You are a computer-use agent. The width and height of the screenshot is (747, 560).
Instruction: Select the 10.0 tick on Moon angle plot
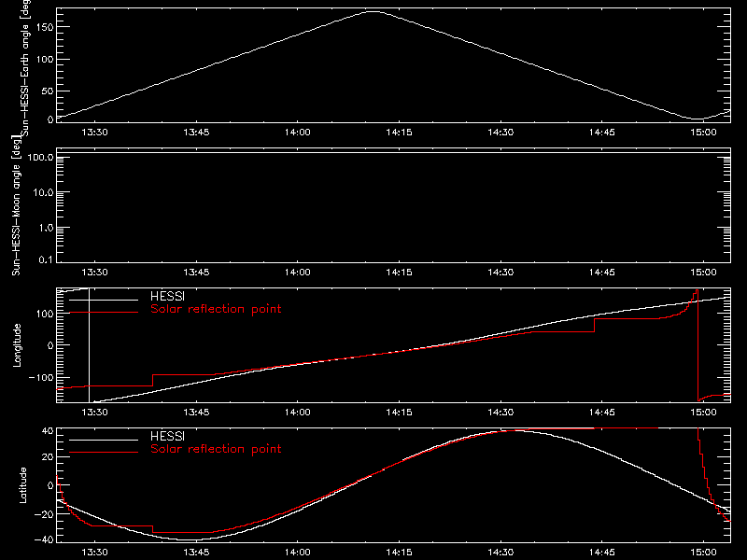[43, 192]
